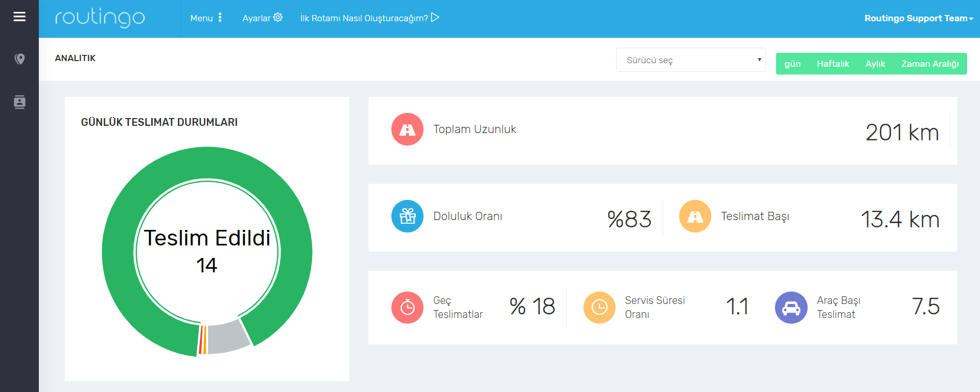Click the purple car icon for Araç Başı

click(x=791, y=308)
